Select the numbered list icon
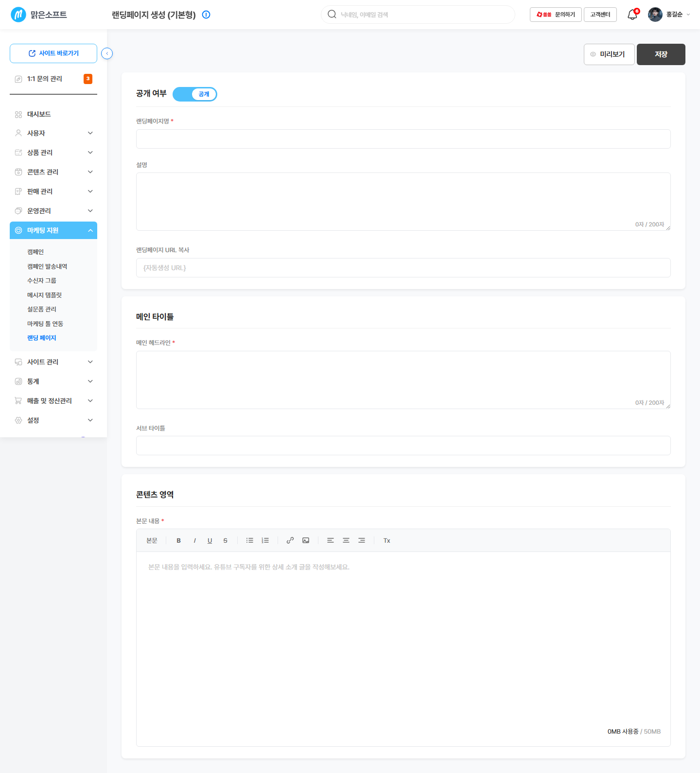Image resolution: width=700 pixels, height=773 pixels. point(265,540)
